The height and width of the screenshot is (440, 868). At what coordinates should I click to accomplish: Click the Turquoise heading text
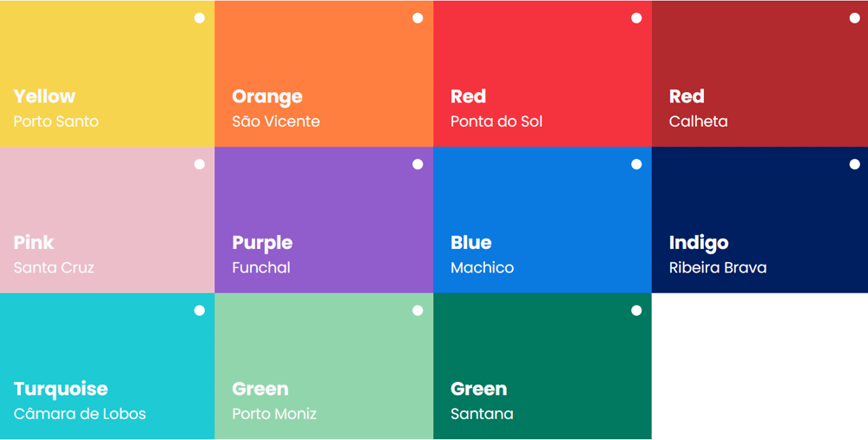[61, 389]
